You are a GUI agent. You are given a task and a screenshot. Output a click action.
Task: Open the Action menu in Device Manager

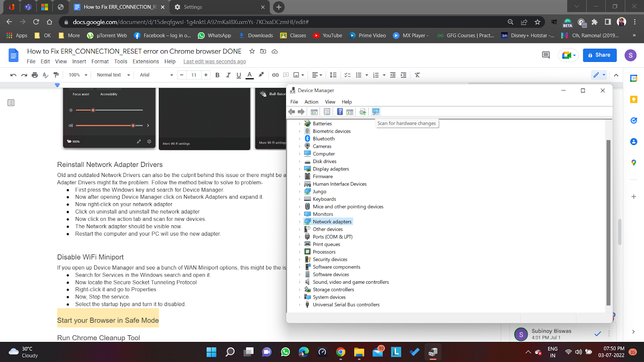[x=311, y=102]
